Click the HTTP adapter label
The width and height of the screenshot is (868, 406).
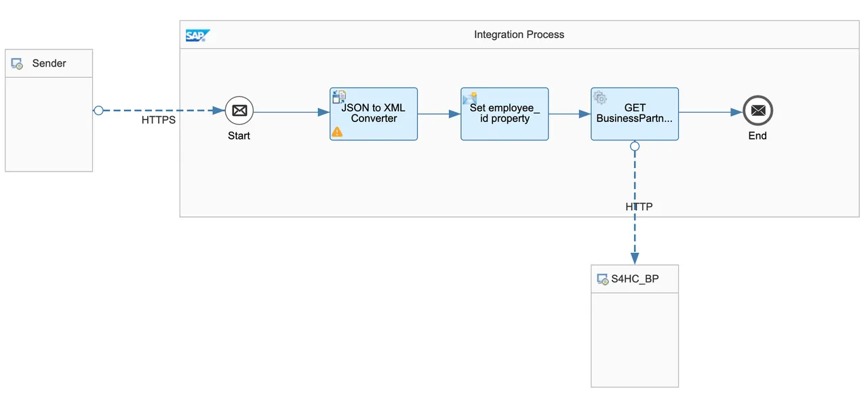(639, 207)
